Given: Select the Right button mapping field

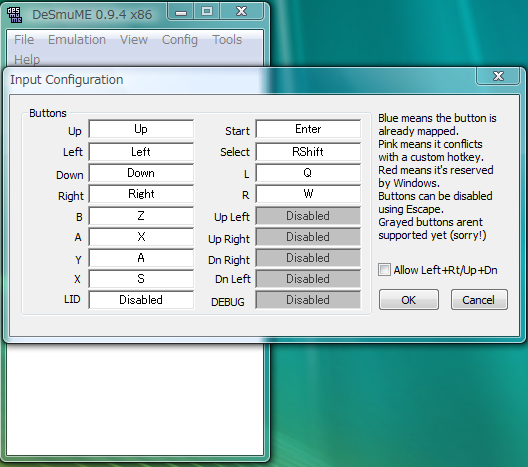Looking at the screenshot, I should click(x=141, y=194).
